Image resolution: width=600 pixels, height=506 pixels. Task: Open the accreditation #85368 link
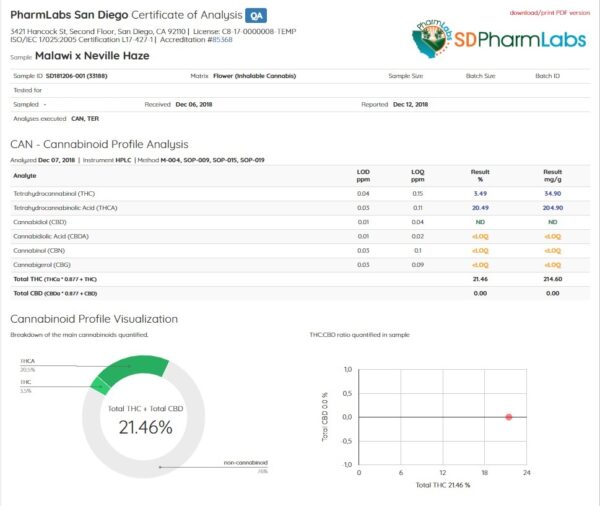coord(220,39)
